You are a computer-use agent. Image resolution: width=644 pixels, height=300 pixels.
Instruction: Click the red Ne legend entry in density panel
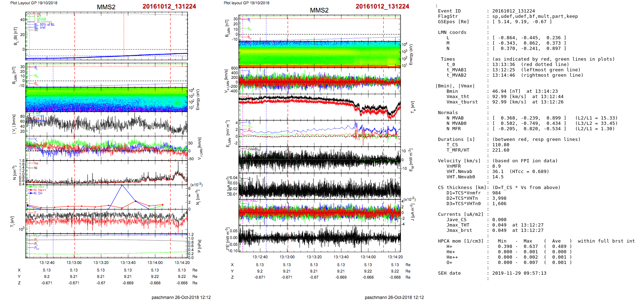(x=36, y=163)
